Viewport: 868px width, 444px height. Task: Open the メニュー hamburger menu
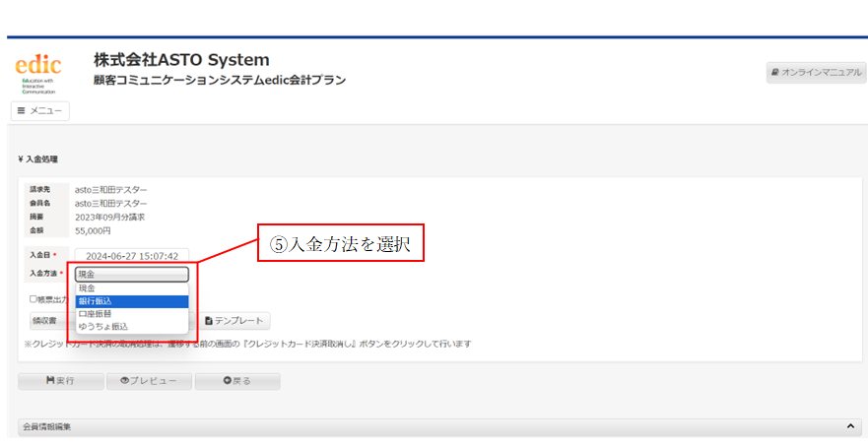point(39,111)
